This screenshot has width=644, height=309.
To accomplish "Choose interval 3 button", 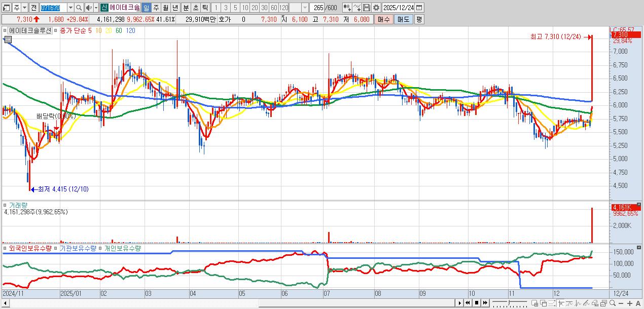I will click(x=226, y=8).
